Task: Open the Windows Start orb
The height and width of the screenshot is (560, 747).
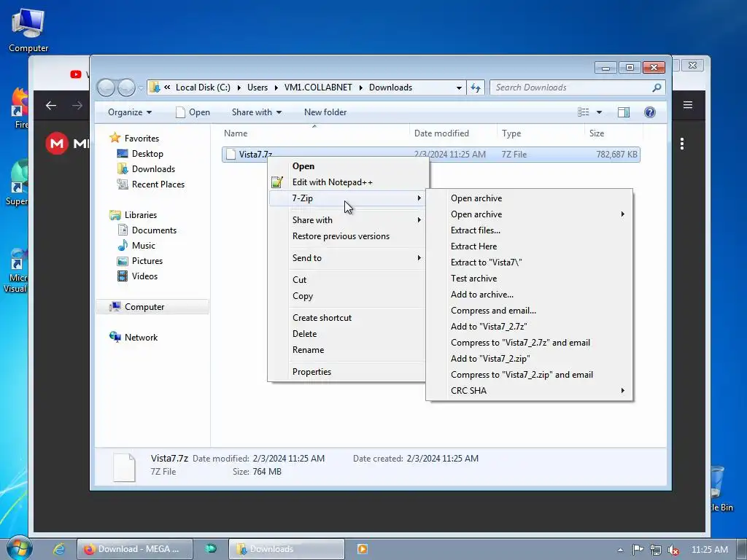Action: (x=19, y=548)
